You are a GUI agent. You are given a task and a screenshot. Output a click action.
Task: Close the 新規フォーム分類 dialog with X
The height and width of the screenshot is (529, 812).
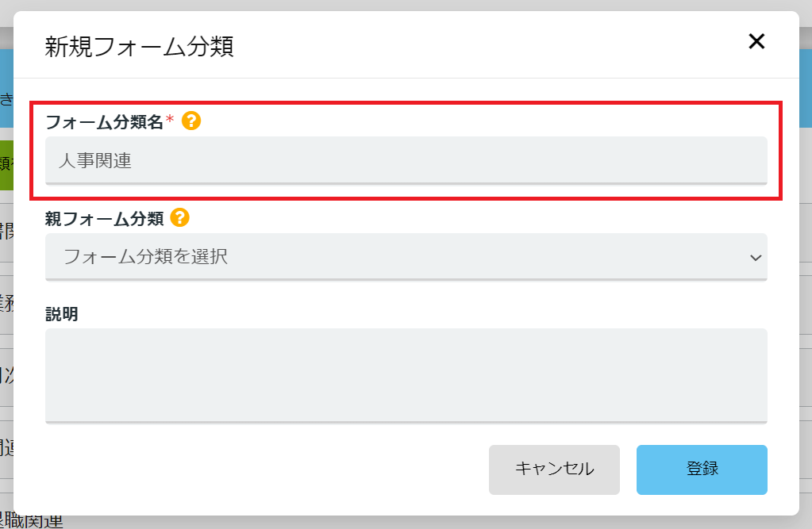756,41
